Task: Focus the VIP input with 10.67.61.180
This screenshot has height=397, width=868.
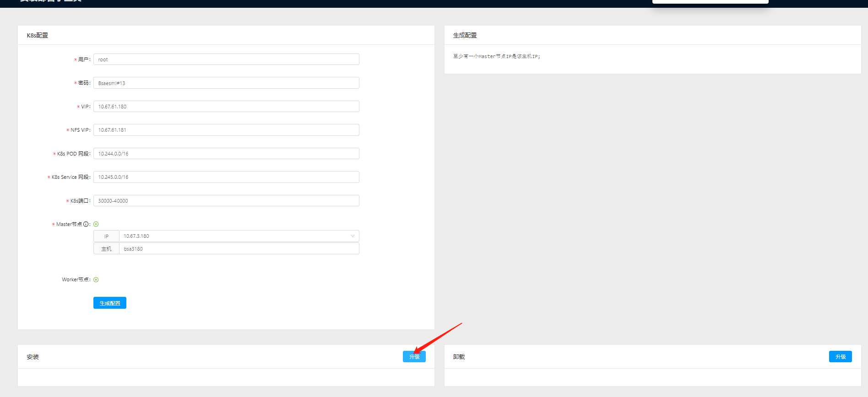Action: (x=226, y=107)
